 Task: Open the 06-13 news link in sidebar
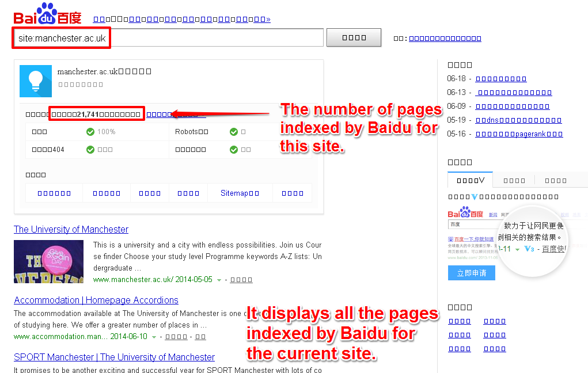tap(514, 93)
